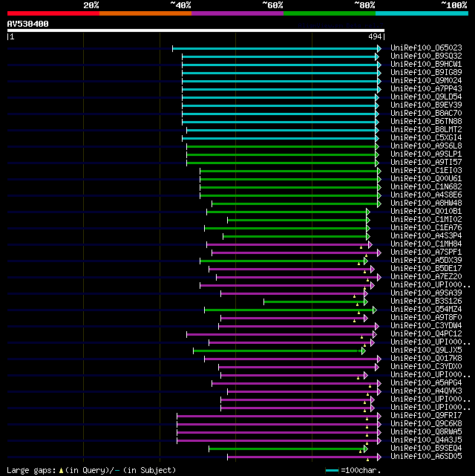Image resolution: width=475 pixels, height=476 pixels.
Task: Open hit label UniRef100_B9HCW1
Action: (x=426, y=65)
